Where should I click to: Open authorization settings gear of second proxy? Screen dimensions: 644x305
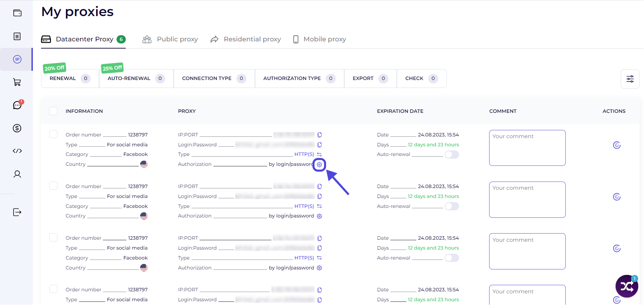coord(319,216)
